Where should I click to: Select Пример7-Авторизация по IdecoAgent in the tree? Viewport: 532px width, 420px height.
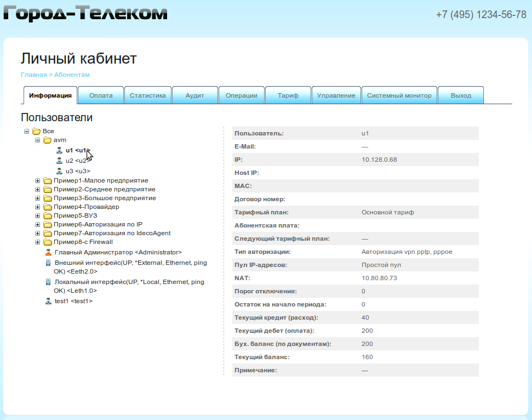(112, 234)
